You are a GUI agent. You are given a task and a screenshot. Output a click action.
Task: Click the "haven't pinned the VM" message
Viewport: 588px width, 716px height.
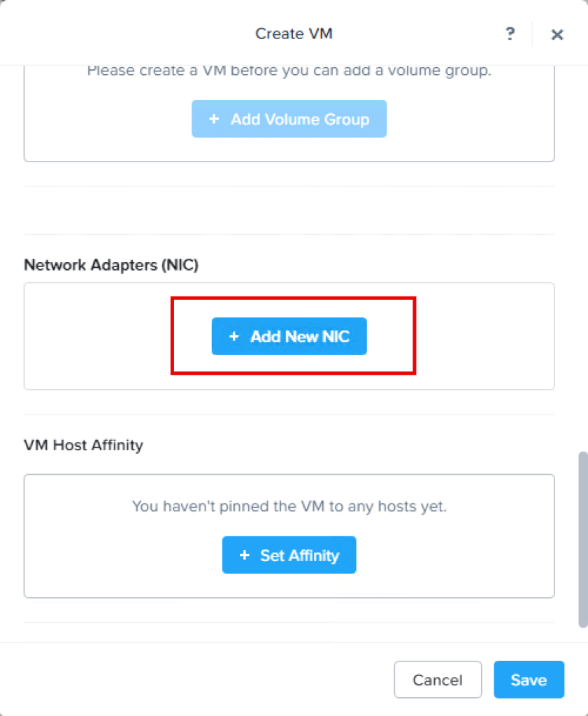point(289,506)
